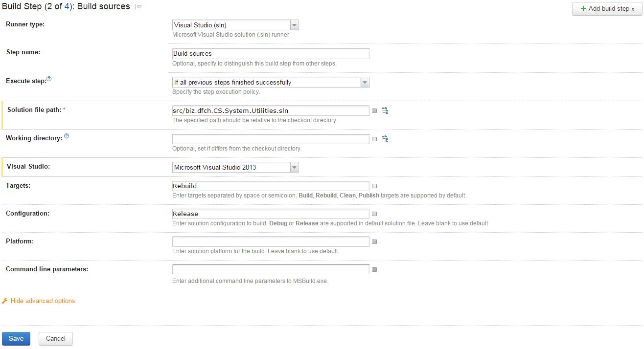Click parameter icon beside Command line parameters
Screen dimensions: 644x349
point(374,270)
